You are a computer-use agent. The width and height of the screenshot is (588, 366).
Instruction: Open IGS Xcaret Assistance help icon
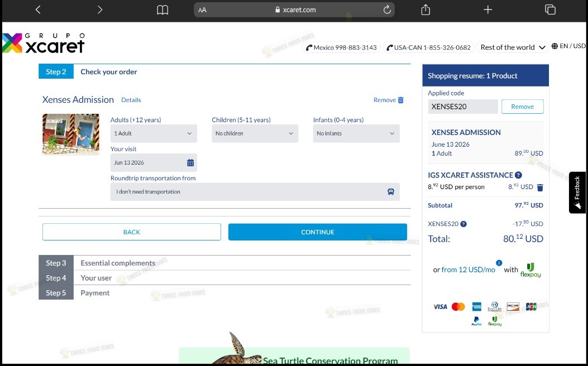518,175
